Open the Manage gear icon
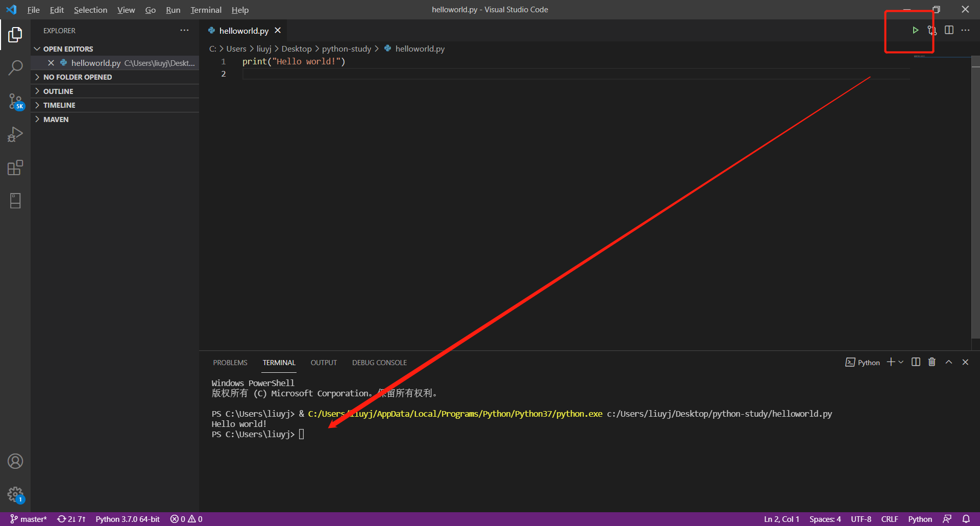The image size is (980, 526). click(x=15, y=494)
